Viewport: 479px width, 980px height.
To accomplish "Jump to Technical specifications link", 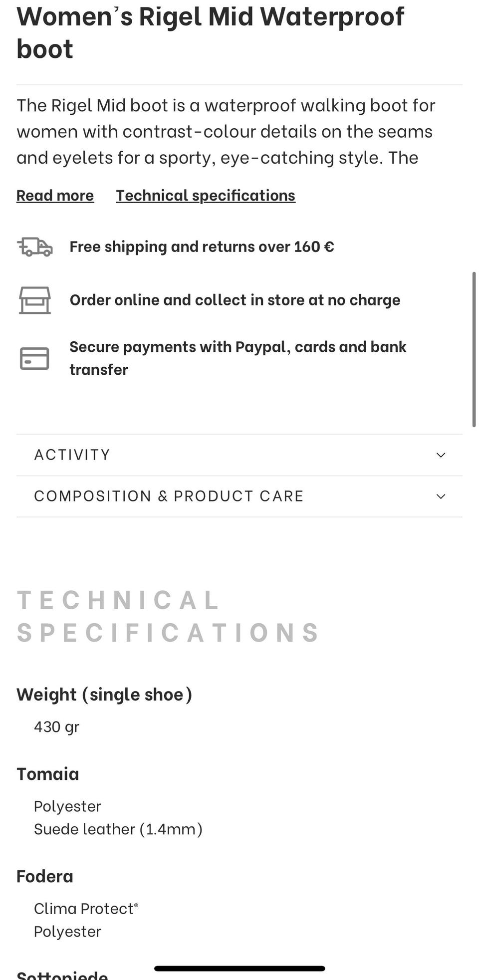I will coord(206,196).
